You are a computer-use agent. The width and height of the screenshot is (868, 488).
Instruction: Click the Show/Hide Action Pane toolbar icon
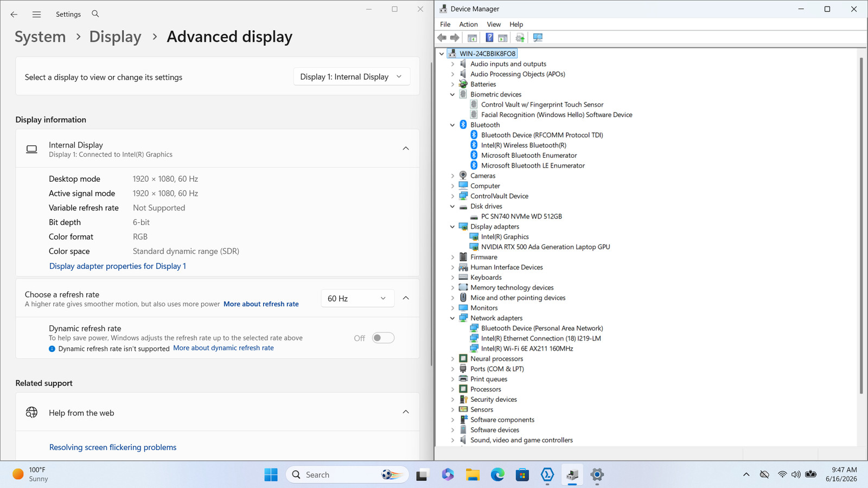tap(503, 37)
